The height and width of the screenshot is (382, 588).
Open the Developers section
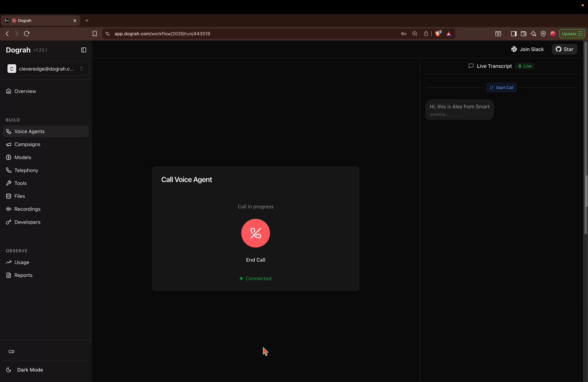[x=46, y=222]
